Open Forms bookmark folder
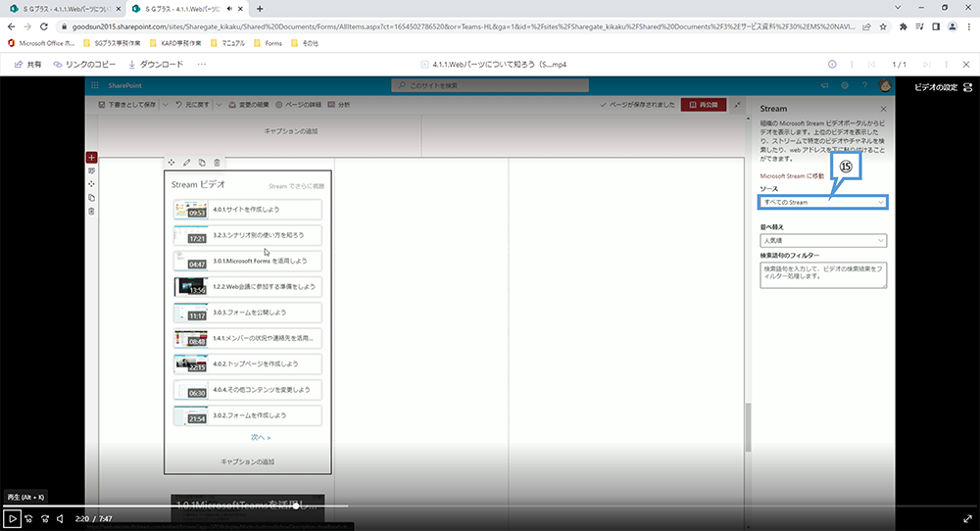 (x=269, y=43)
